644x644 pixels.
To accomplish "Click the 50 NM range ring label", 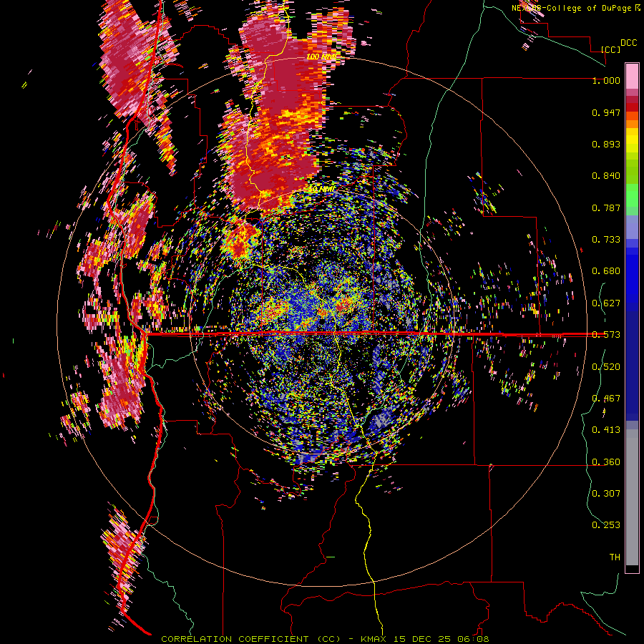I will [x=321, y=190].
